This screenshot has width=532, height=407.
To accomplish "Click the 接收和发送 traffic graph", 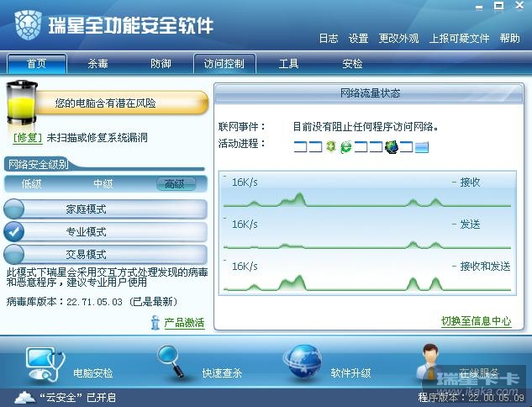I will [367, 275].
